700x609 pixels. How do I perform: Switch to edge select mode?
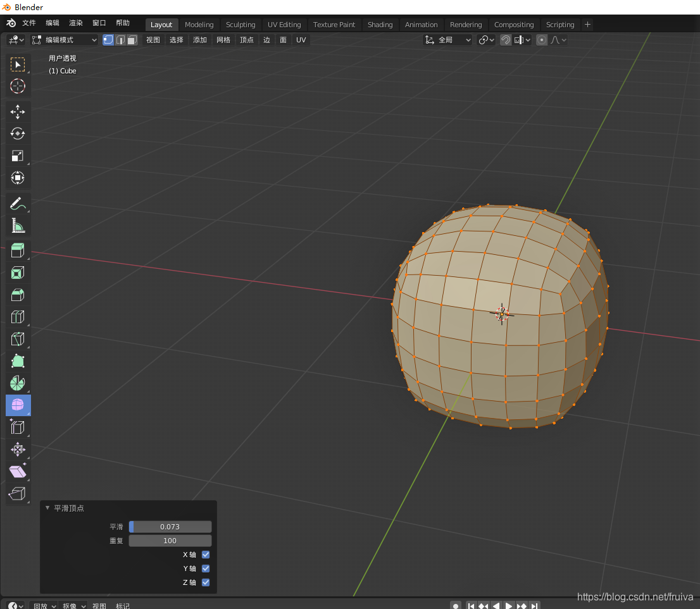point(120,40)
